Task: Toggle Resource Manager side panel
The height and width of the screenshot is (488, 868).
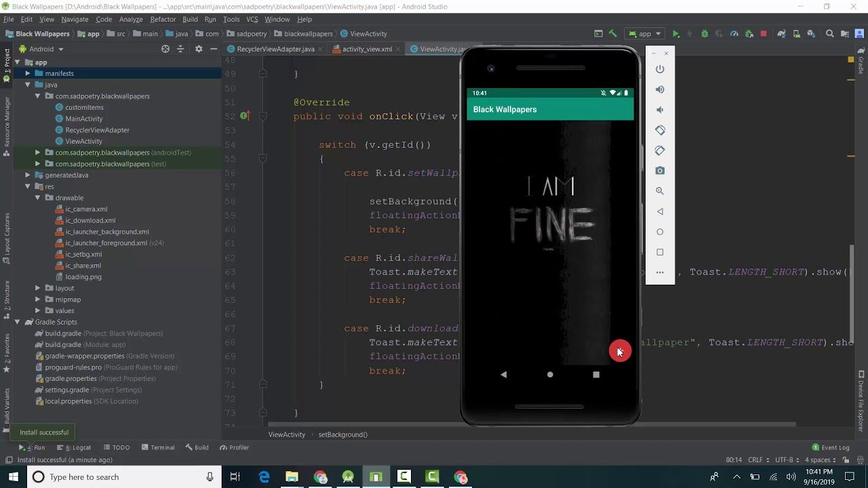Action: point(7,127)
